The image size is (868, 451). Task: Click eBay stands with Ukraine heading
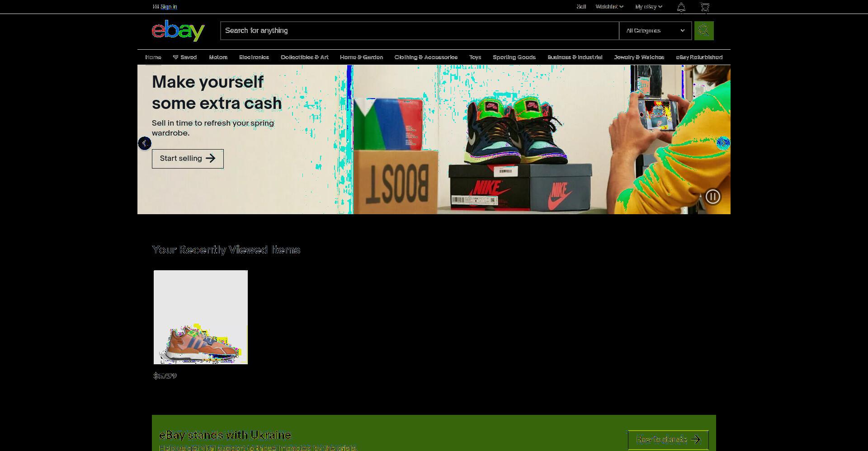coord(225,435)
